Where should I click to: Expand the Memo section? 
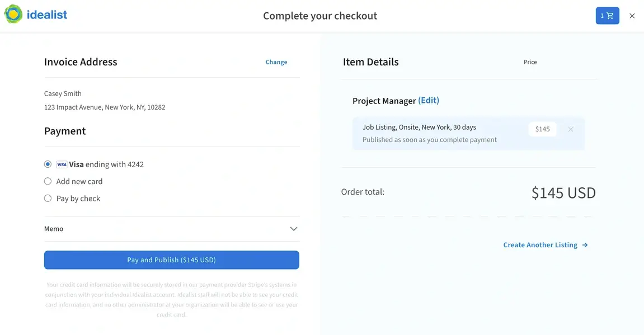coord(293,229)
